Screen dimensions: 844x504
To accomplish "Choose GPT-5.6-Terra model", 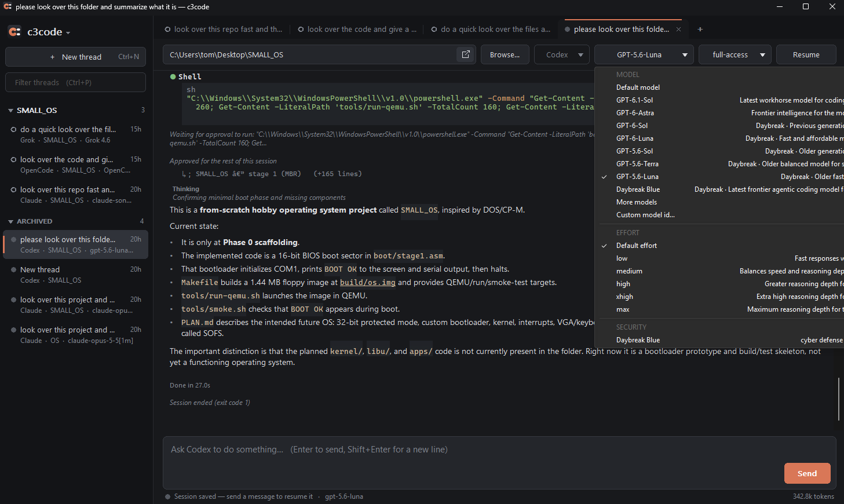I will coord(720,164).
